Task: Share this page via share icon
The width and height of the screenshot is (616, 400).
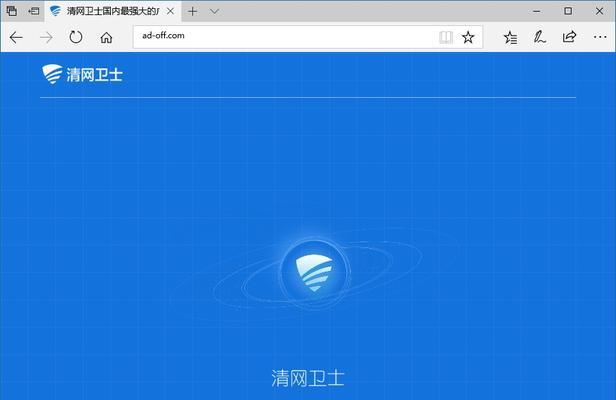Action: 569,37
